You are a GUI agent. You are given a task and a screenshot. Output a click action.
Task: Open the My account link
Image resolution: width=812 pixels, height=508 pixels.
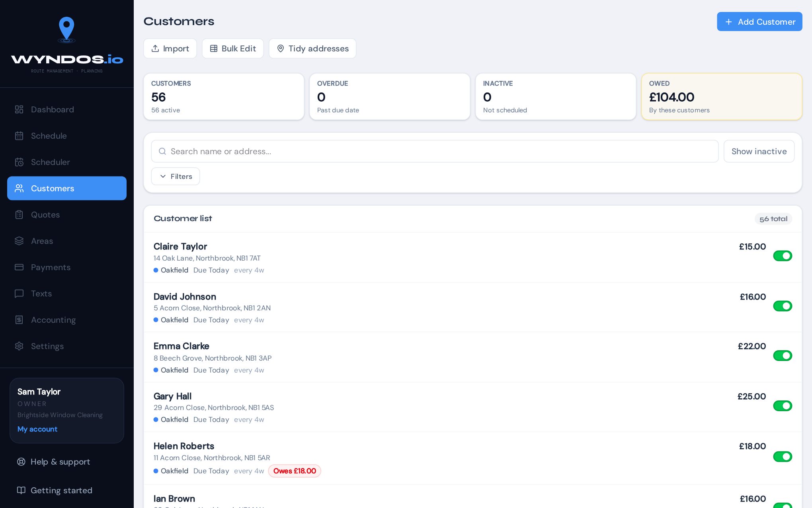[37, 429]
